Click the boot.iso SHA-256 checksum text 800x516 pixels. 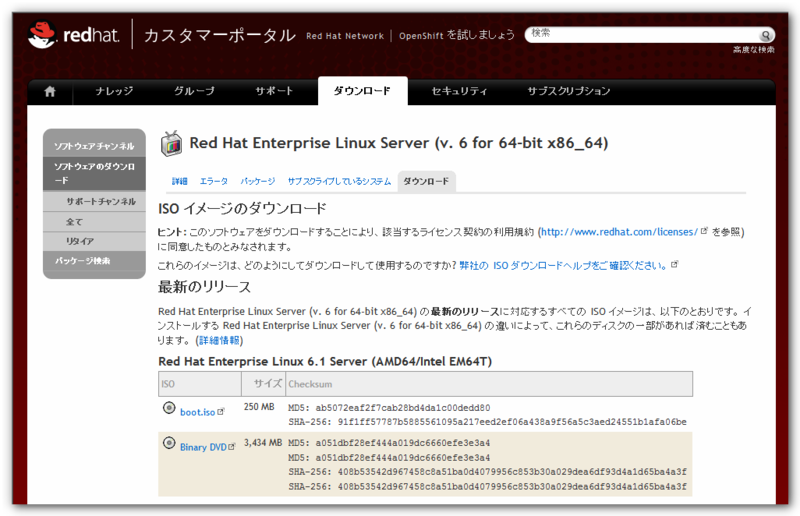(x=487, y=422)
